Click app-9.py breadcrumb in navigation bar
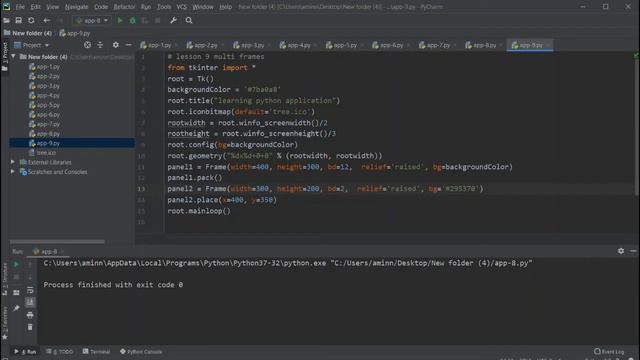 [75, 33]
